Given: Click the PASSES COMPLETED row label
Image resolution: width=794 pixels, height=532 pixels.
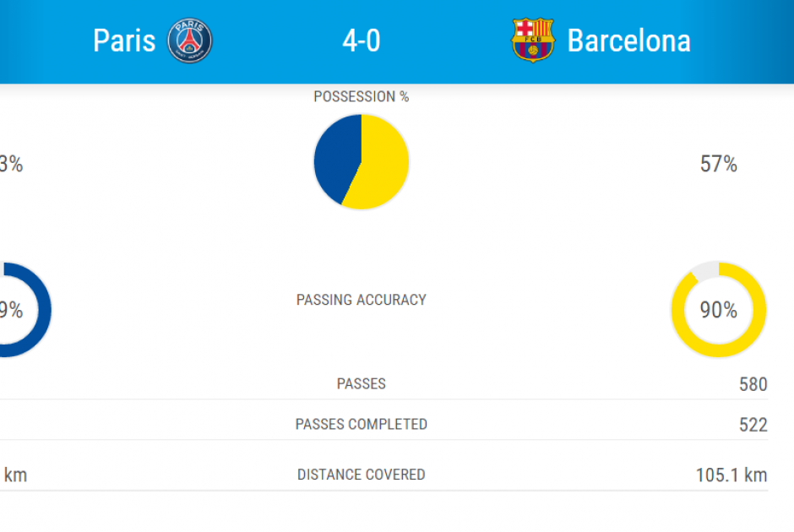Looking at the screenshot, I should click(x=361, y=424).
